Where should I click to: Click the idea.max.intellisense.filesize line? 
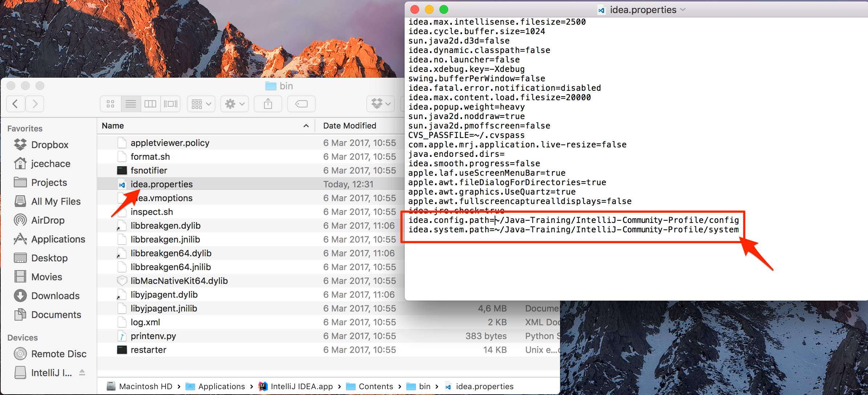coord(497,22)
